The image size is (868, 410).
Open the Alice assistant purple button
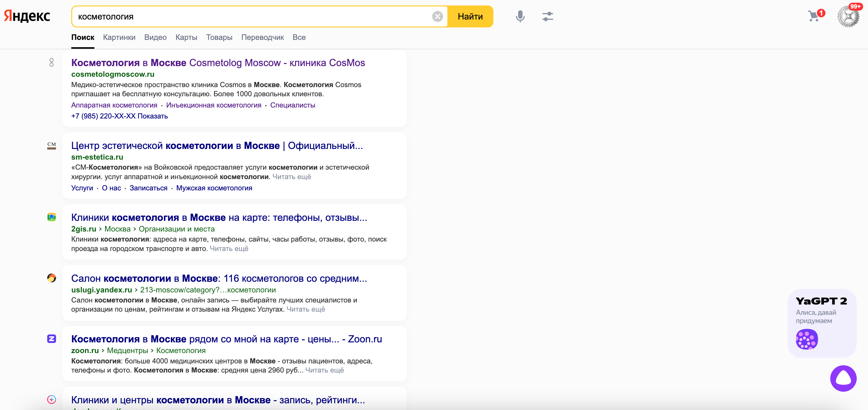tap(843, 378)
